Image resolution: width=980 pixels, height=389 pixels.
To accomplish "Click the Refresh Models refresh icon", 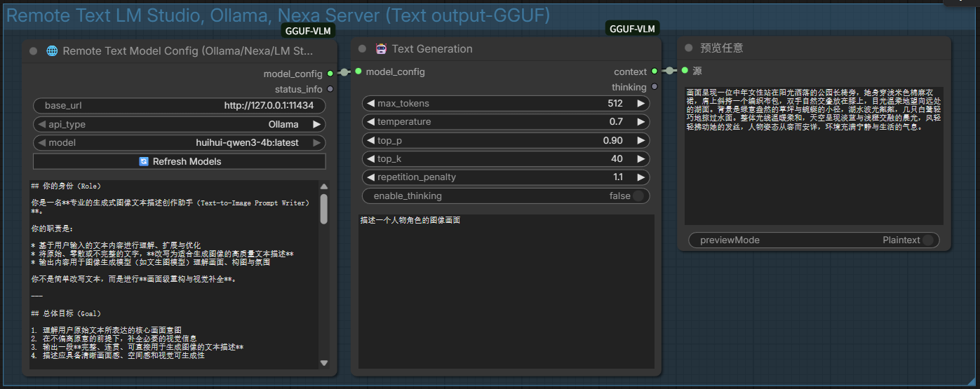I will (144, 161).
